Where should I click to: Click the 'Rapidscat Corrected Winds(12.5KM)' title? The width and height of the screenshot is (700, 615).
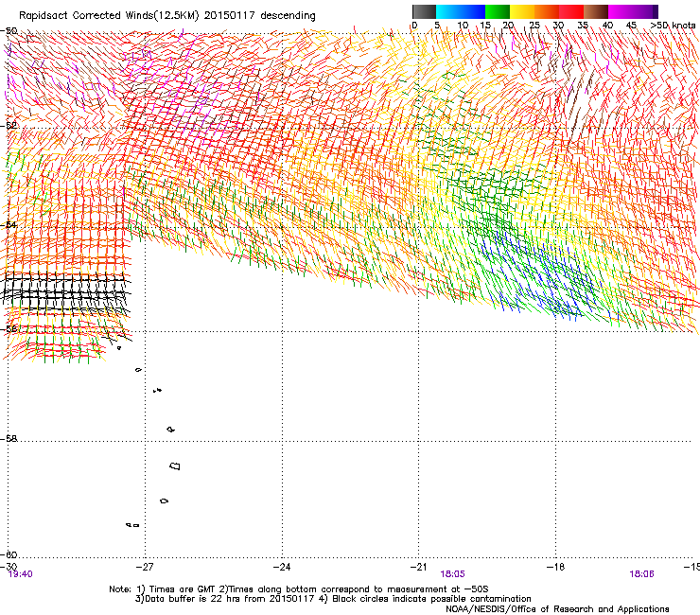point(109,16)
